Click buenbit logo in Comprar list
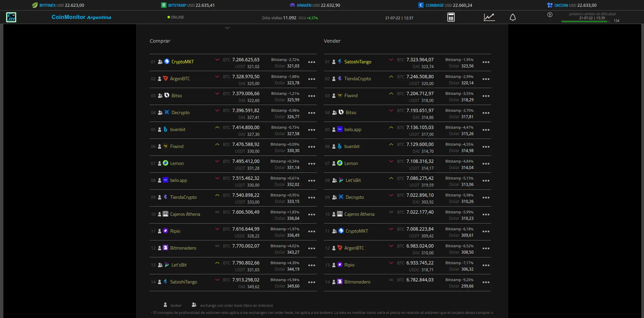644x318 pixels. (165, 129)
